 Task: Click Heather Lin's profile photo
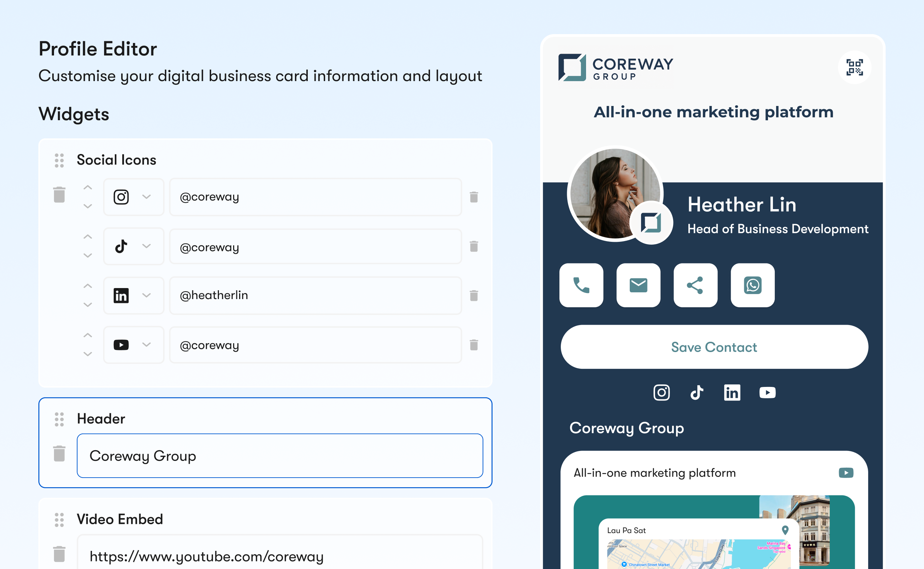click(x=615, y=193)
